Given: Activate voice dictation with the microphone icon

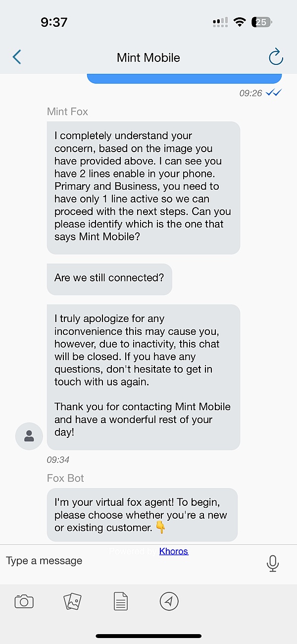Looking at the screenshot, I should point(273,562).
